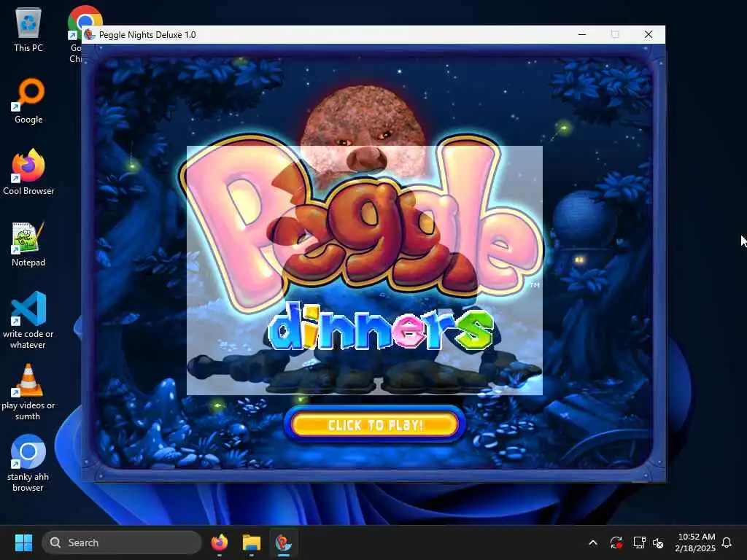747x560 pixels.
Task: Show hidden system tray icons
Action: [x=593, y=542]
